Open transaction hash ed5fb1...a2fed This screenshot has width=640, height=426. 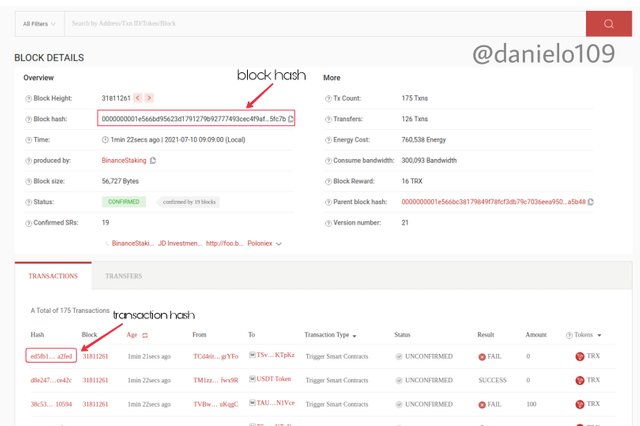(51, 356)
